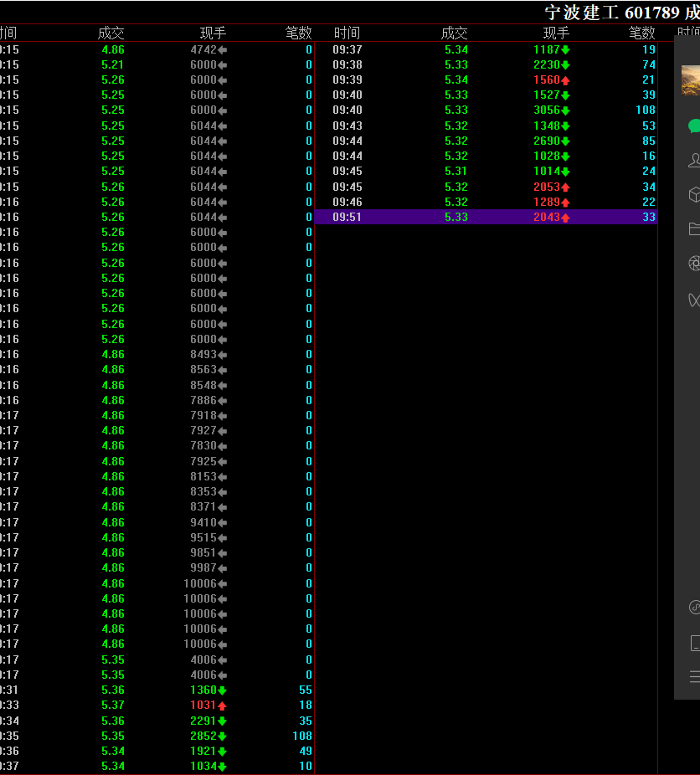Click the red up arrow beside 2043
The height and width of the screenshot is (775, 700).
pyautogui.click(x=565, y=218)
